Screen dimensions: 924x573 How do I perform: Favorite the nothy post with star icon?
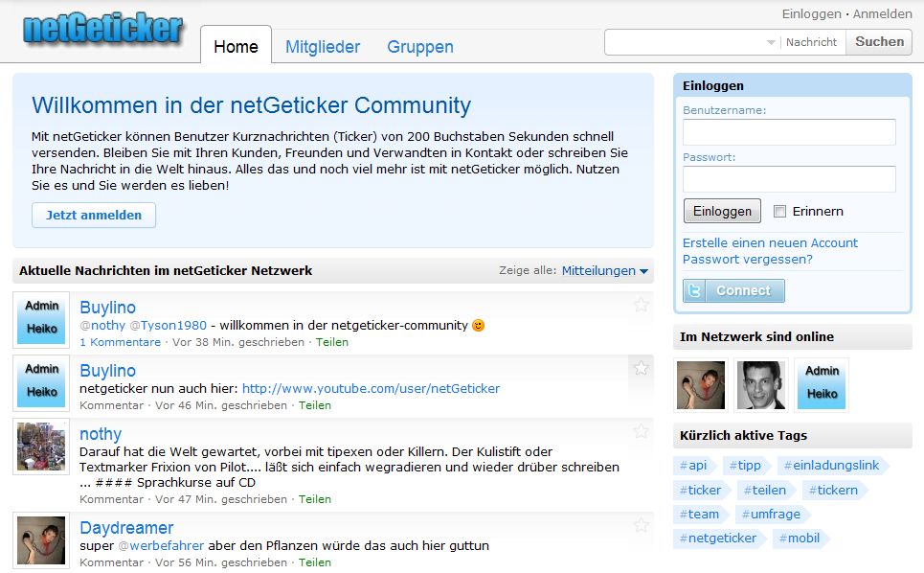coord(641,431)
